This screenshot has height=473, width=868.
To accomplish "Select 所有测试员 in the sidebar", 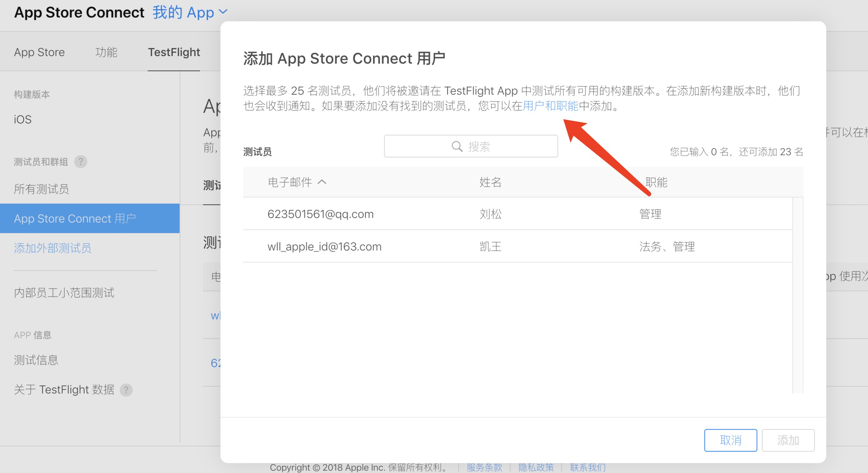I will pos(42,189).
